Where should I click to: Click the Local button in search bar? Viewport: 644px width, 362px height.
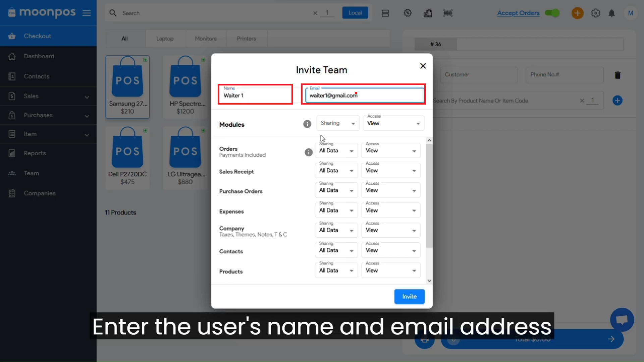tap(355, 13)
